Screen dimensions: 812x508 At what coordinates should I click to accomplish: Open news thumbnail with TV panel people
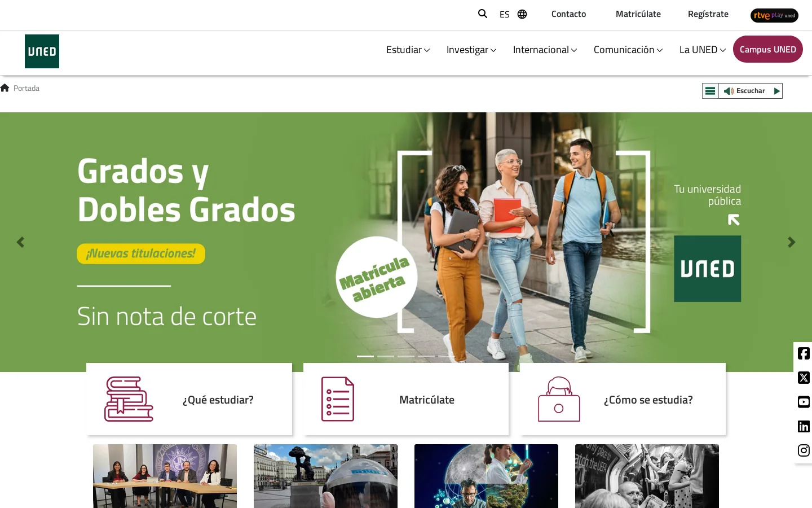[165, 476]
